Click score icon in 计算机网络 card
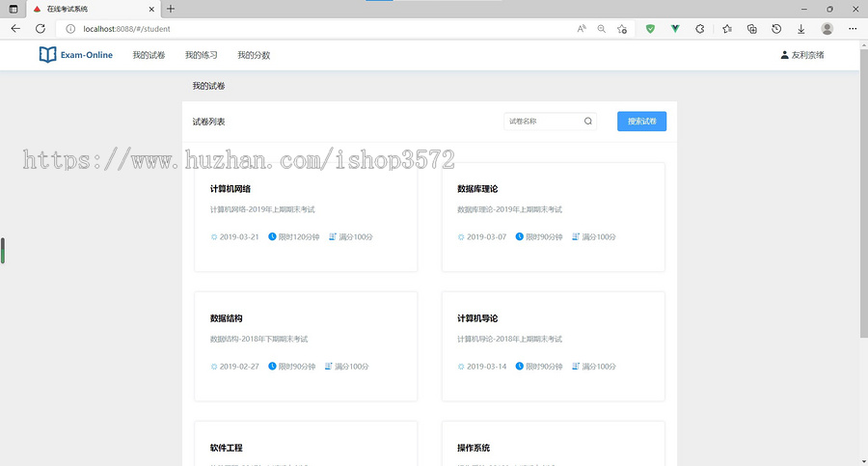 coord(333,236)
